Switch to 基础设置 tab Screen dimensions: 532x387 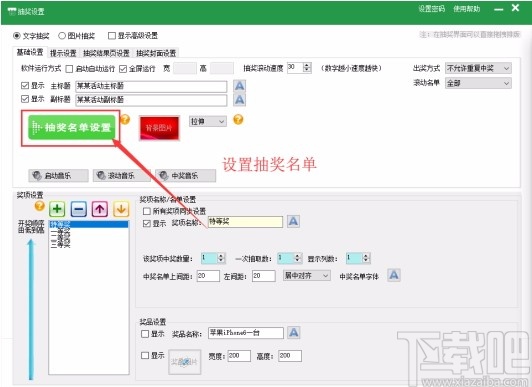click(30, 52)
